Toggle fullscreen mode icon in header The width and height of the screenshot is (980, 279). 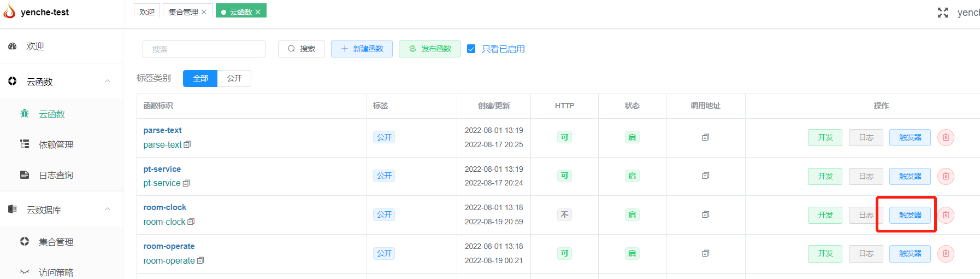942,13
